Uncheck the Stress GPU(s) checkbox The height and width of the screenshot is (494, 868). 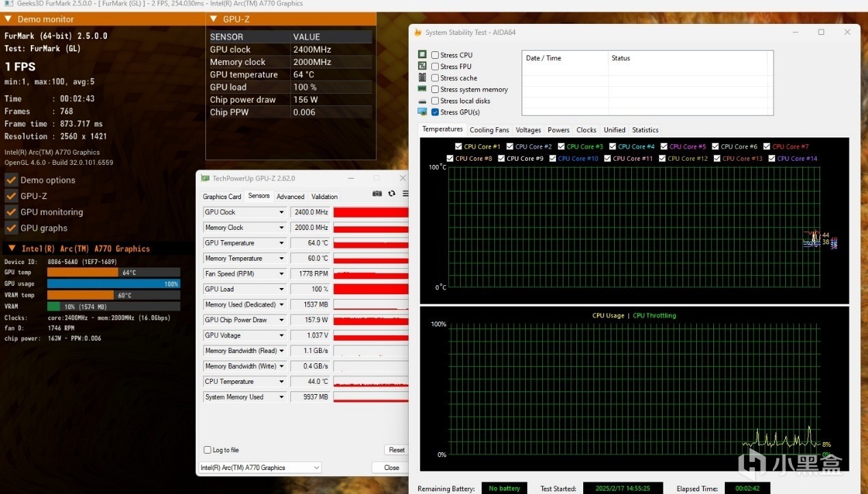[435, 112]
